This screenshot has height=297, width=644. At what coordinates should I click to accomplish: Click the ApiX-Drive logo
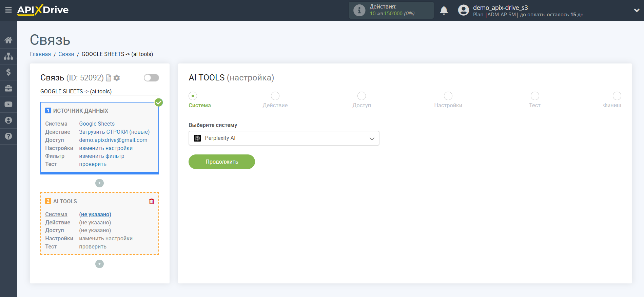coord(43,10)
